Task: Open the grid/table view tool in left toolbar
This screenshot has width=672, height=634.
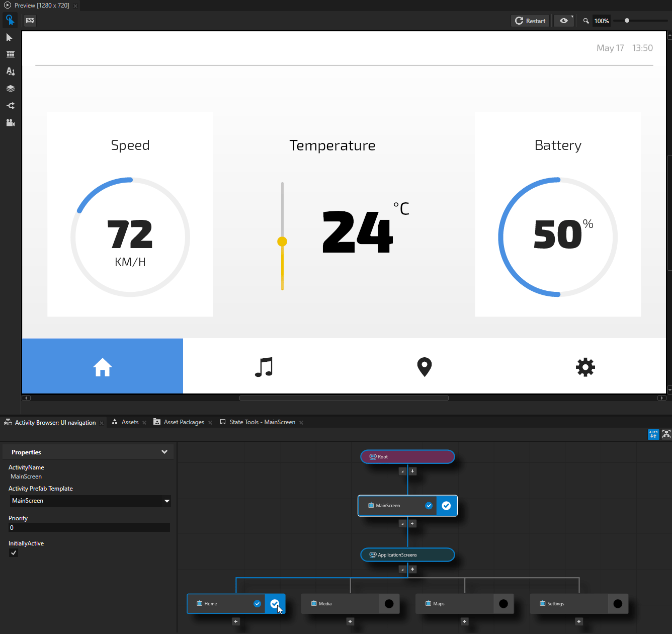Action: [10, 54]
